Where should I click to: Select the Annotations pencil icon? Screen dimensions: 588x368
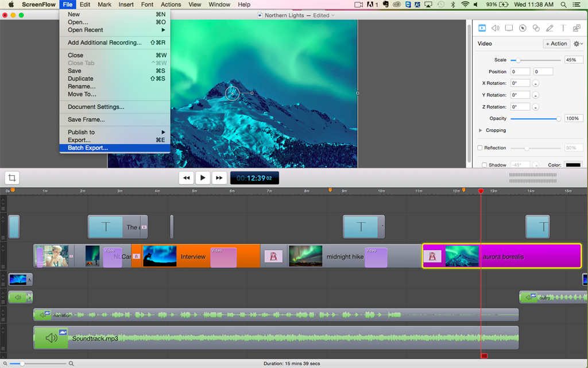(549, 28)
